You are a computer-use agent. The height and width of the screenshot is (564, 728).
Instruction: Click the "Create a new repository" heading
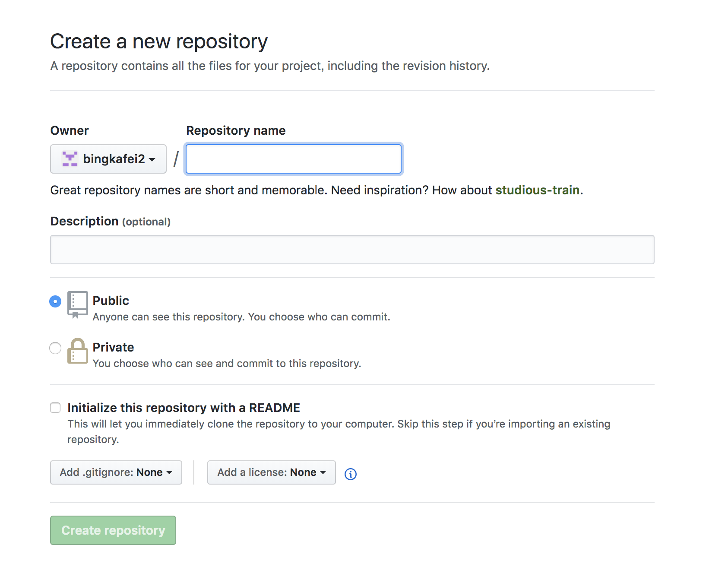point(159,41)
